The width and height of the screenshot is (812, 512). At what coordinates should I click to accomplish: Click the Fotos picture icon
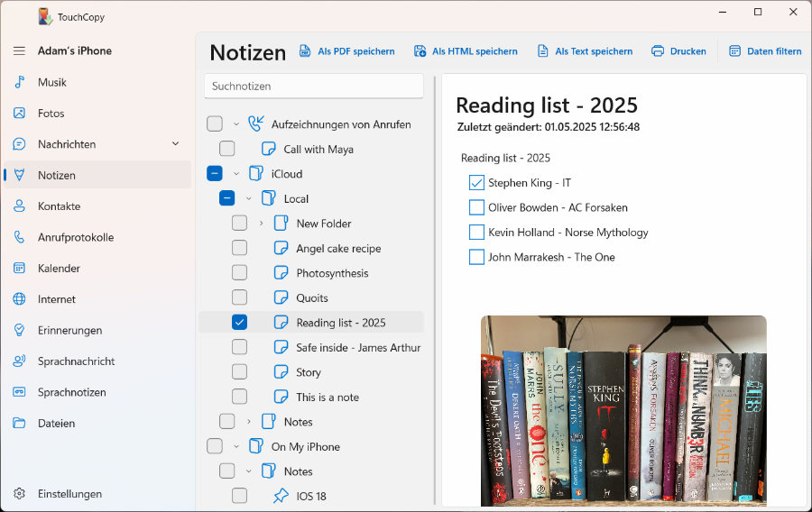(19, 113)
